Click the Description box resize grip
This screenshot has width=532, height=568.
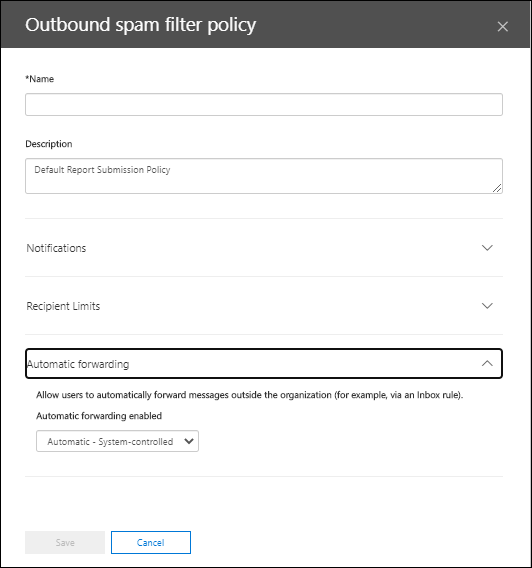tap(497, 188)
